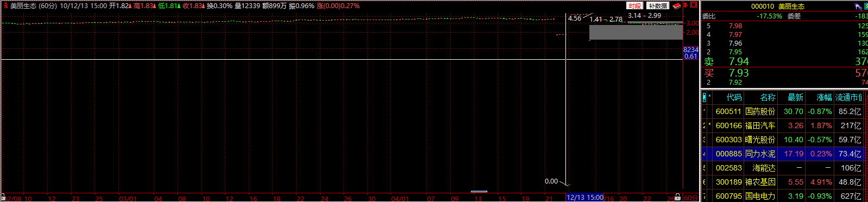Click the red square maximize-chart icon
Viewport: 868px width, 202px height.
tap(694, 5)
